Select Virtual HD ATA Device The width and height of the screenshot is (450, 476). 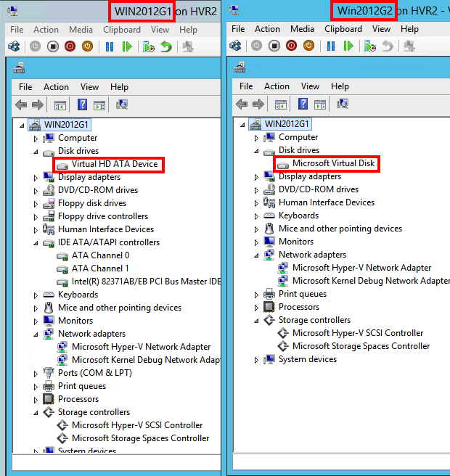pyautogui.click(x=115, y=164)
